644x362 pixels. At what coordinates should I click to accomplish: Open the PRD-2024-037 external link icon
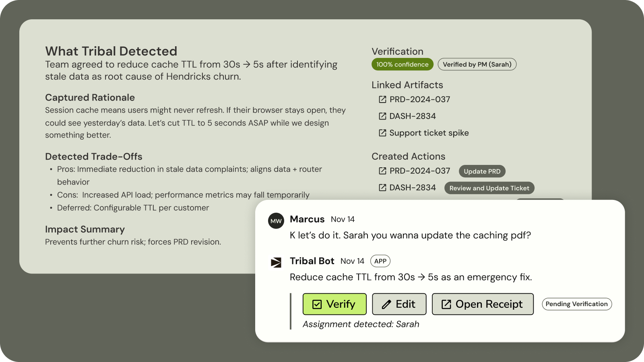(x=382, y=99)
